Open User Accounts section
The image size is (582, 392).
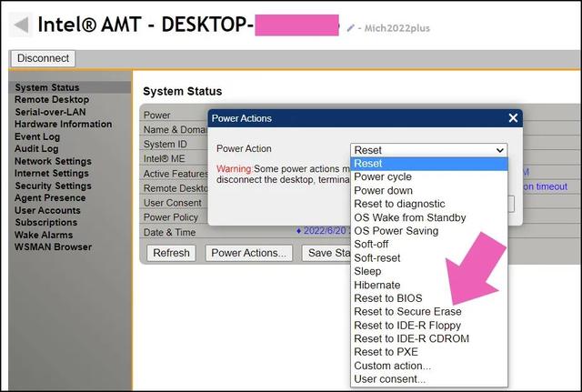point(47,210)
